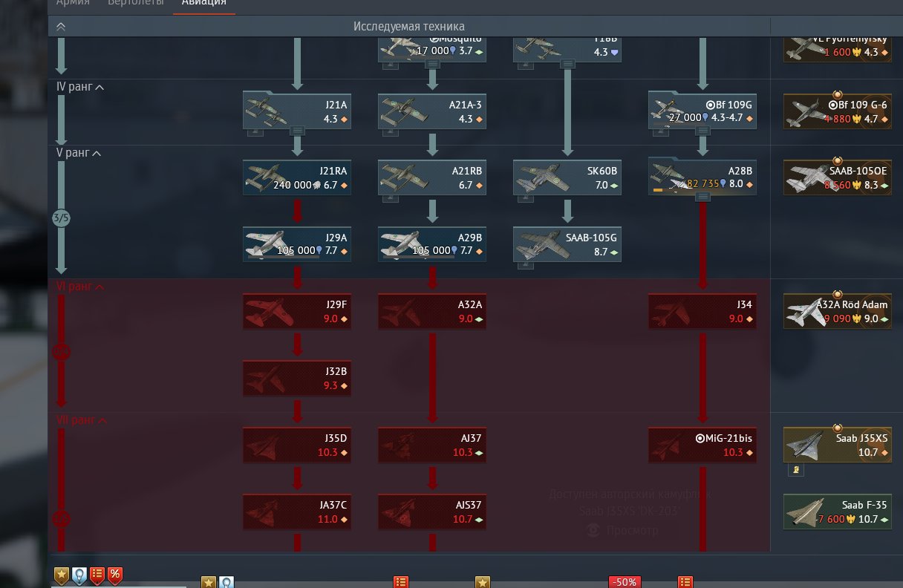Image resolution: width=903 pixels, height=588 pixels.
Task: Collapse the V ранг section
Action: pos(97,153)
